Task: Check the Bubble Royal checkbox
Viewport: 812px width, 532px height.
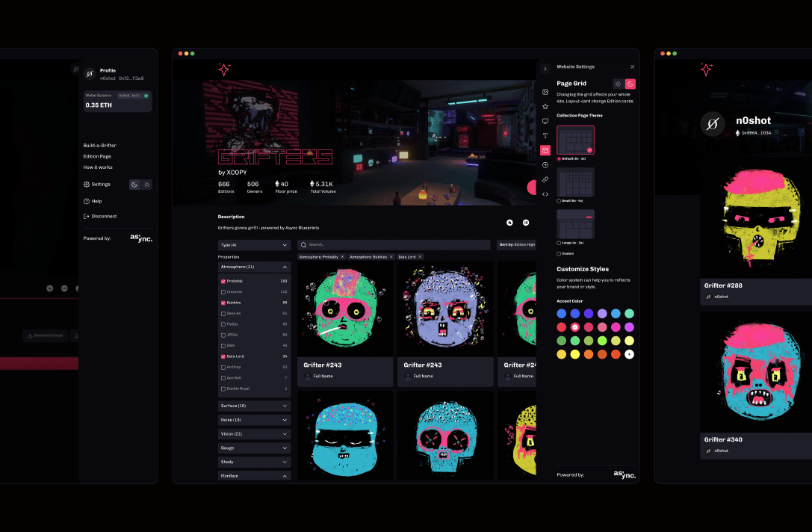Action: (223, 389)
